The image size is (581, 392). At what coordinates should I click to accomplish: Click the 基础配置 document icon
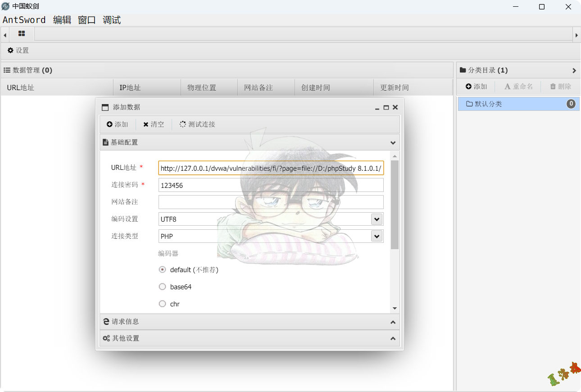[x=105, y=142]
